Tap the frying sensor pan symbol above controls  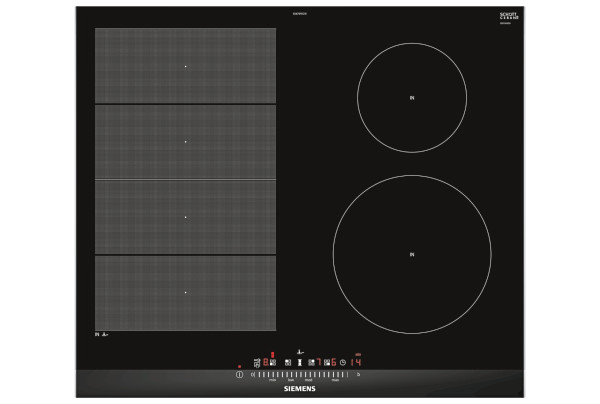click(300, 352)
